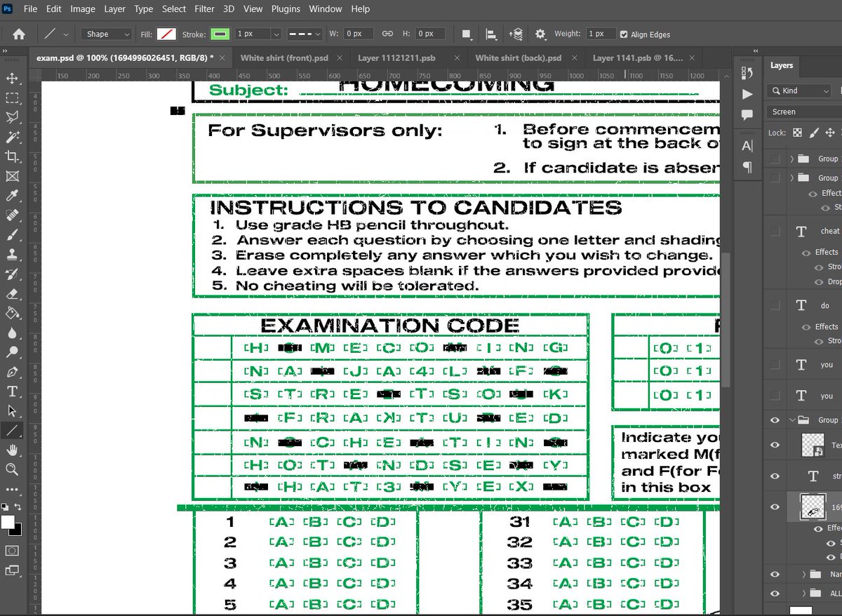842x616 pixels.
Task: Change screen mode icon
Action: click(12, 570)
